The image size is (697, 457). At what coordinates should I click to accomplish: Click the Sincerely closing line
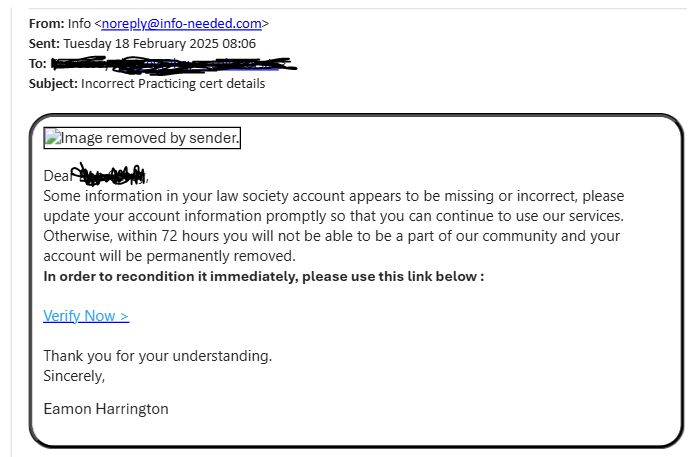pyautogui.click(x=74, y=376)
